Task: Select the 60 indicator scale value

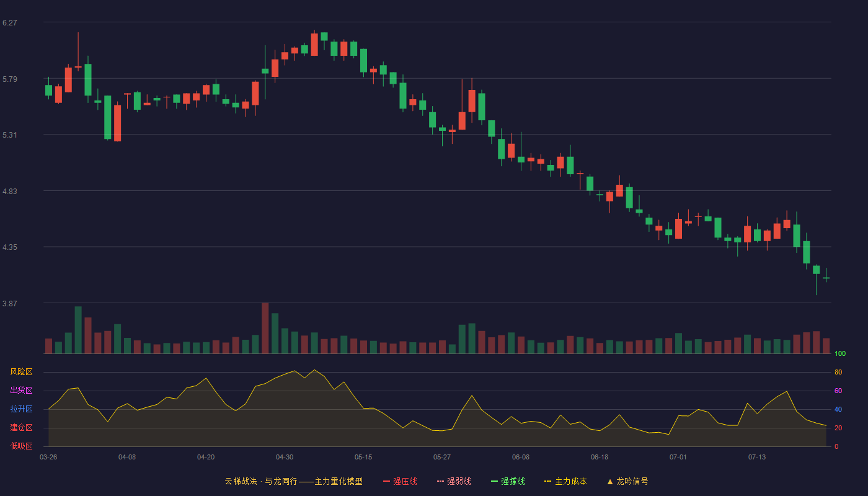Action: pyautogui.click(x=838, y=391)
